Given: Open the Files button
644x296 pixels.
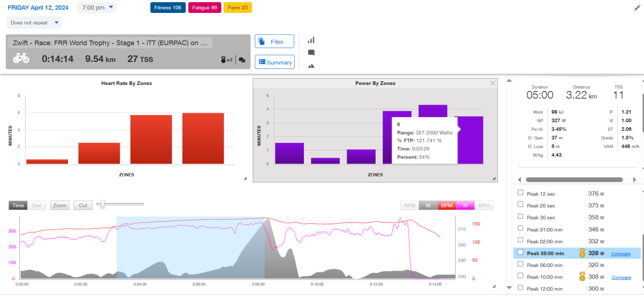Looking at the screenshot, I should coord(274,41).
